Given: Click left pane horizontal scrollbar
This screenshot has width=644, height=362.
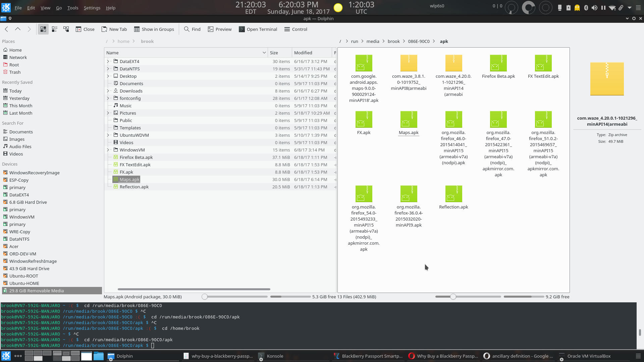Looking at the screenshot, I should (194, 289).
